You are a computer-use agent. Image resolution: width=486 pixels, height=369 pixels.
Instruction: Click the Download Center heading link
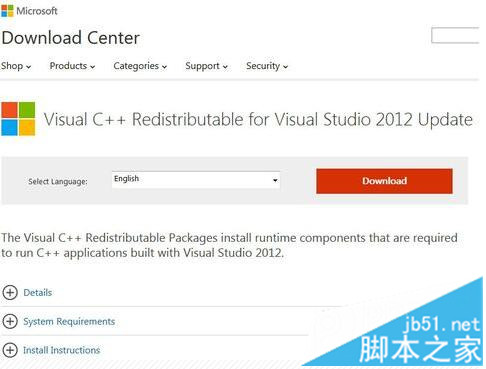pos(71,38)
